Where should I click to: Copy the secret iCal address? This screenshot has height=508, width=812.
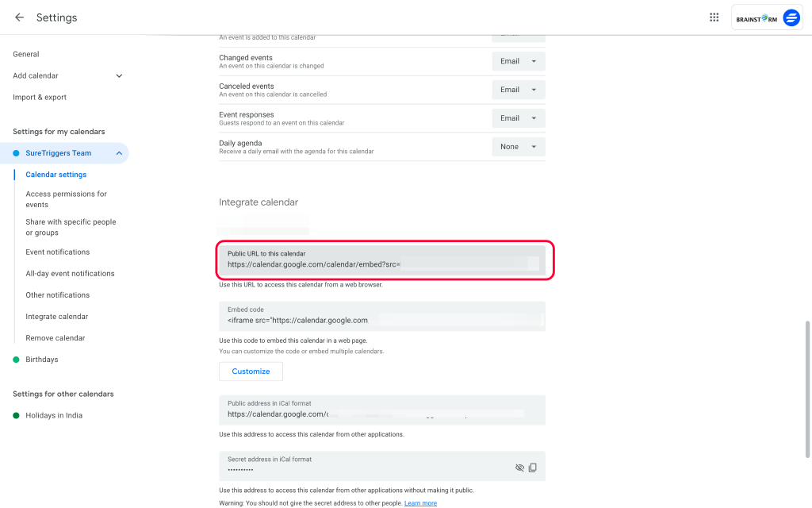[x=532, y=468]
